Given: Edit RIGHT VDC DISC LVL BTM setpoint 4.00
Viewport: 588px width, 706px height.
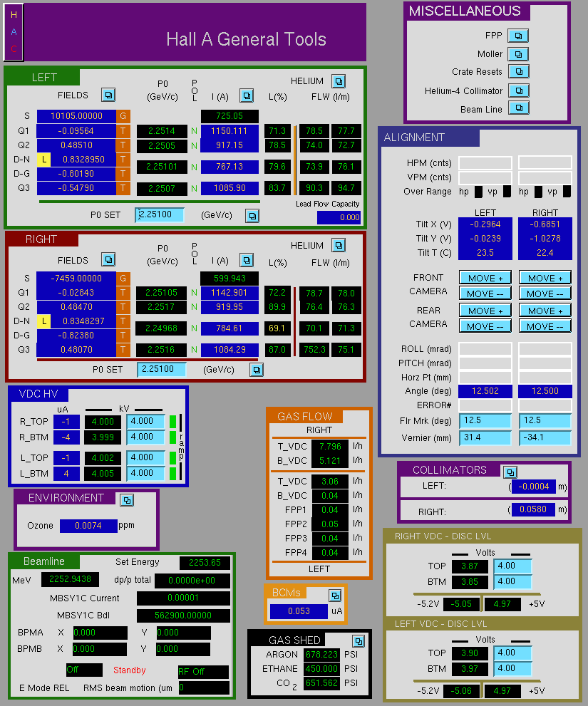Looking at the screenshot, I should tap(512, 582).
